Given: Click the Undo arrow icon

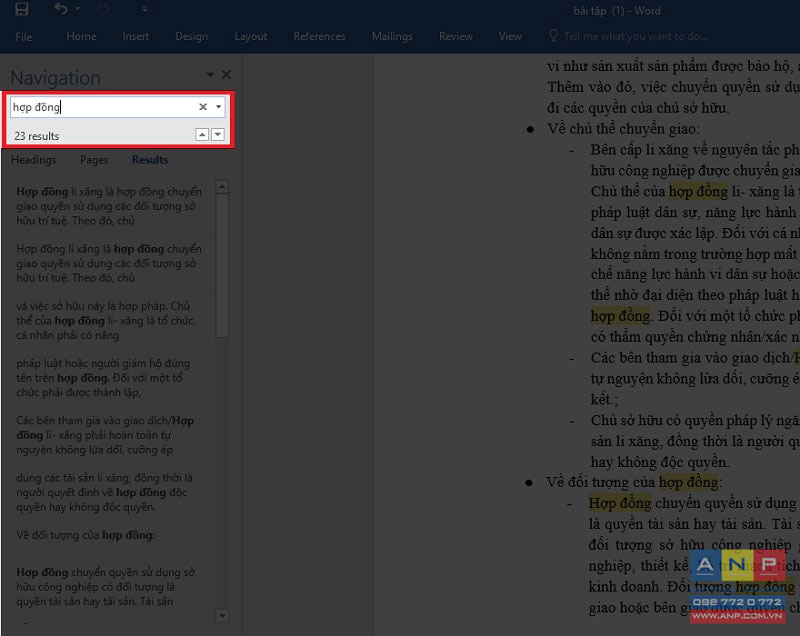Looking at the screenshot, I should pos(61,9).
